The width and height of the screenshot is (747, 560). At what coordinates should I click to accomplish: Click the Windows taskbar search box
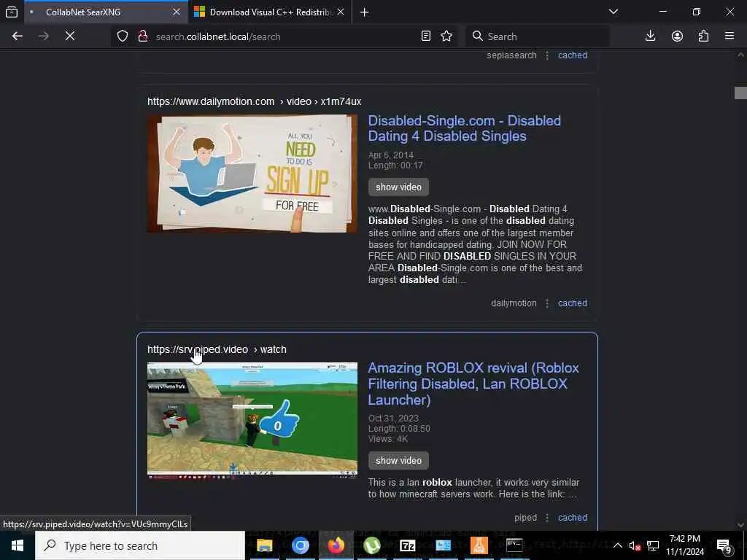[x=140, y=545]
